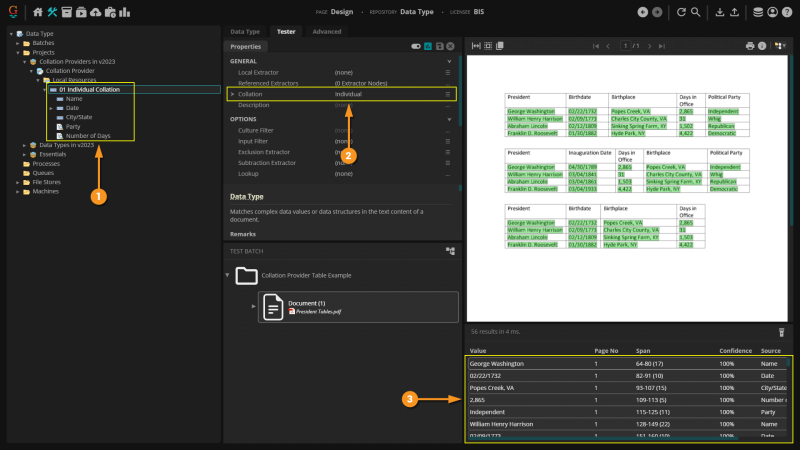The image size is (800, 450).
Task: Open the search magnifier icon
Action: pos(696,12)
